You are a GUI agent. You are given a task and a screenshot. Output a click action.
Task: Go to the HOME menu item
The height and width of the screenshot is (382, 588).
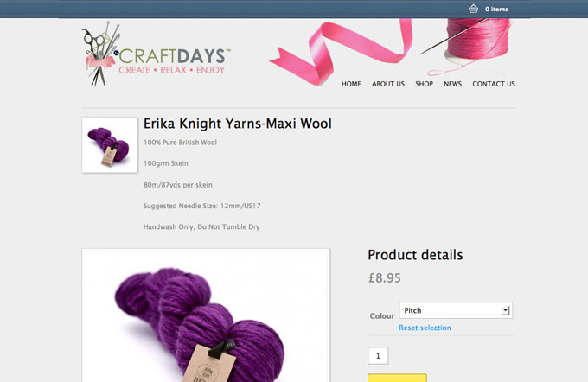pyautogui.click(x=351, y=84)
